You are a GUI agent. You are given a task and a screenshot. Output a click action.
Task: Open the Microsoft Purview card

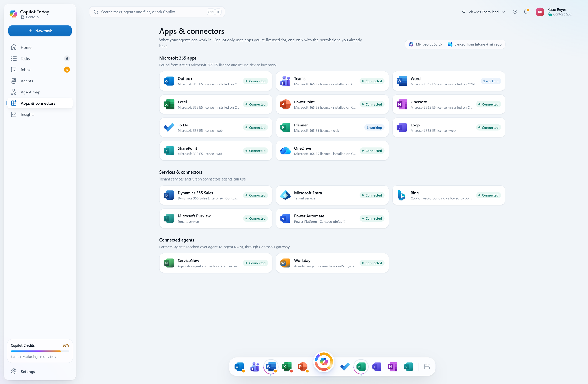[216, 218]
